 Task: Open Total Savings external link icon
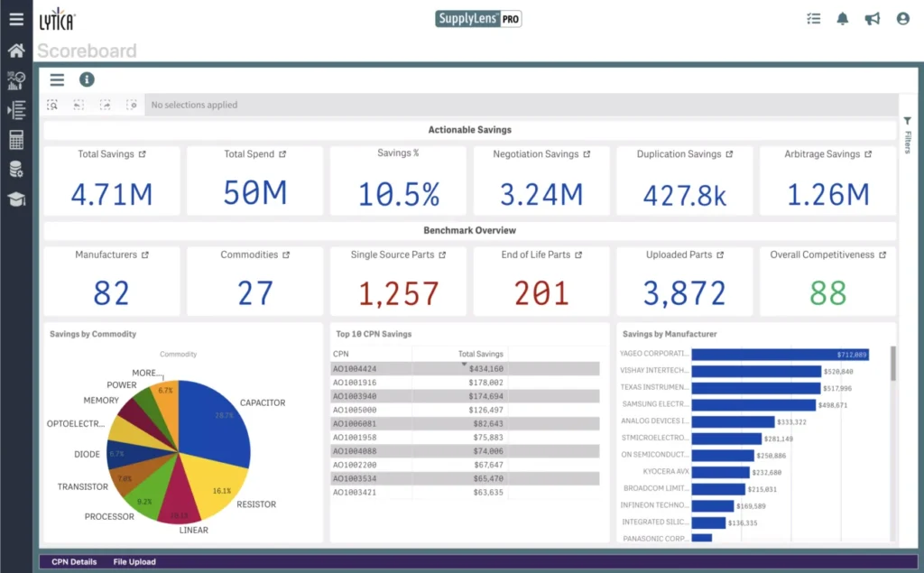click(x=143, y=154)
